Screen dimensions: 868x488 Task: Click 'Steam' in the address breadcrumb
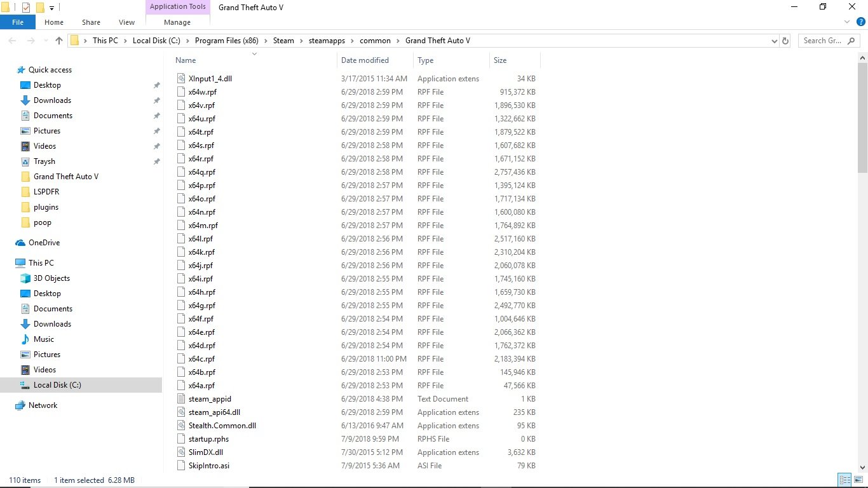click(x=283, y=41)
